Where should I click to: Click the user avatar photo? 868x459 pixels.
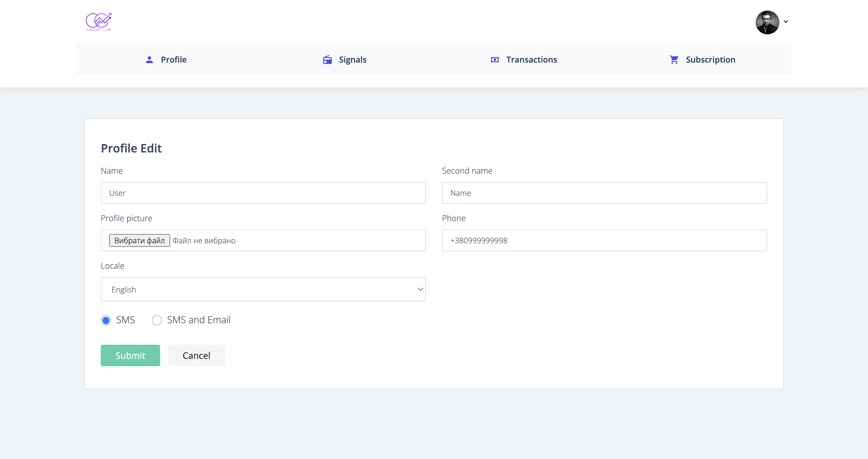pos(767,22)
